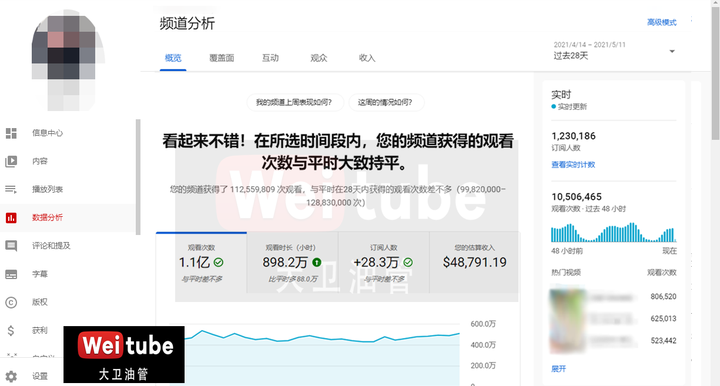
Task: Select the 观看时长 metric card
Action: click(x=292, y=263)
